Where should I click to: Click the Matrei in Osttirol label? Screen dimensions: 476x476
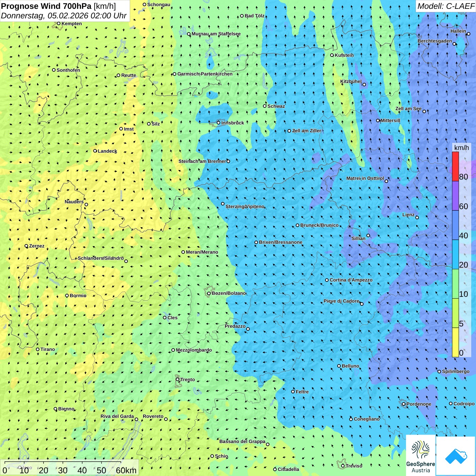pos(365,178)
